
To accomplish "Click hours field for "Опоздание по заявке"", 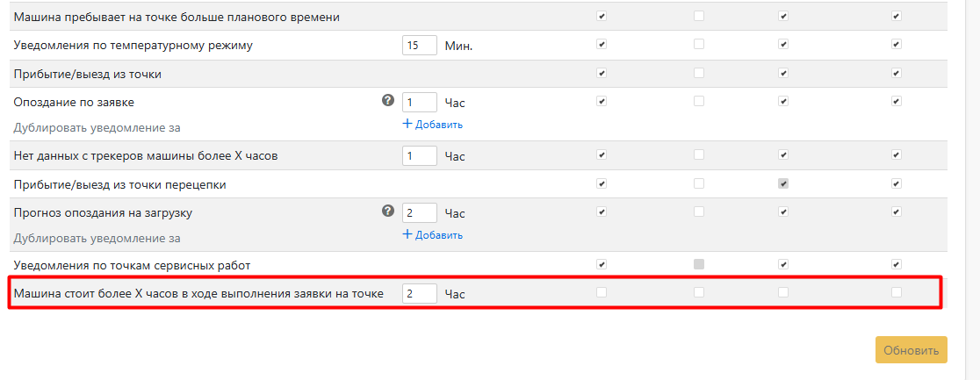I will pyautogui.click(x=420, y=103).
